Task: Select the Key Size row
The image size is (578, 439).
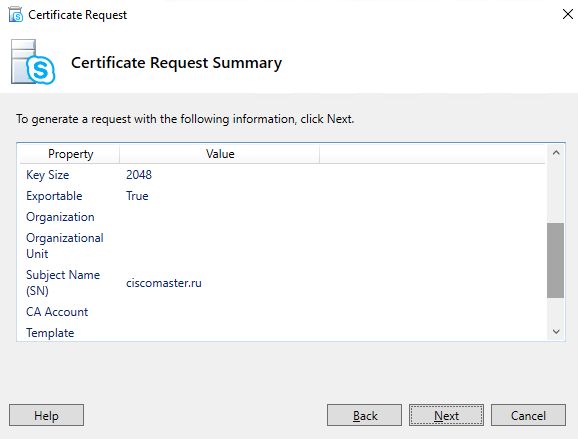Action: pos(282,175)
